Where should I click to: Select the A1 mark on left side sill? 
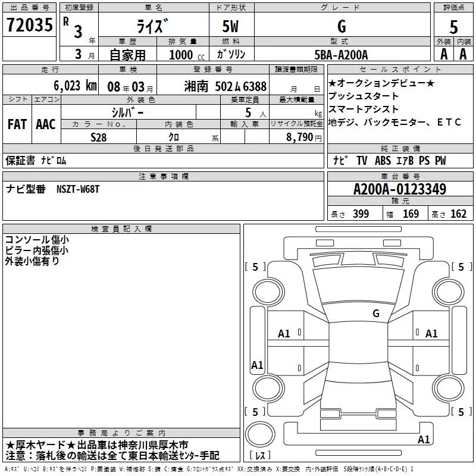[257, 365]
